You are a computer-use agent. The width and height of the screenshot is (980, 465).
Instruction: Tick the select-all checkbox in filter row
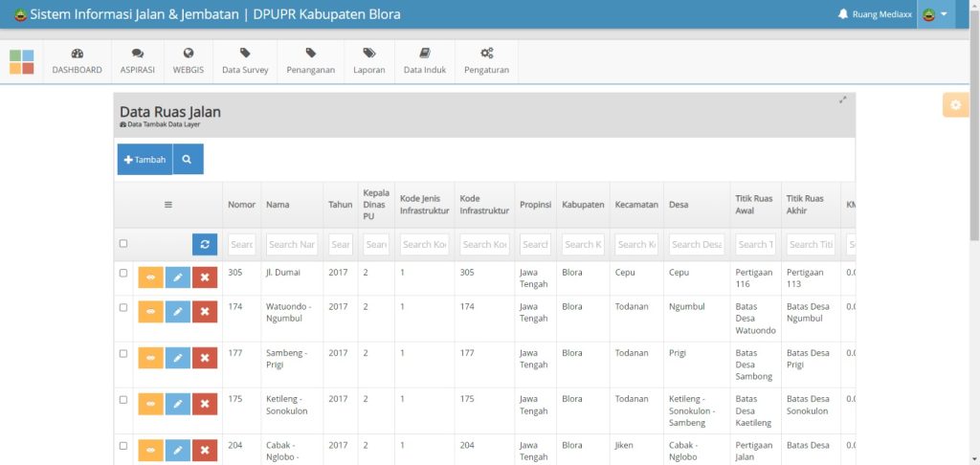[123, 244]
